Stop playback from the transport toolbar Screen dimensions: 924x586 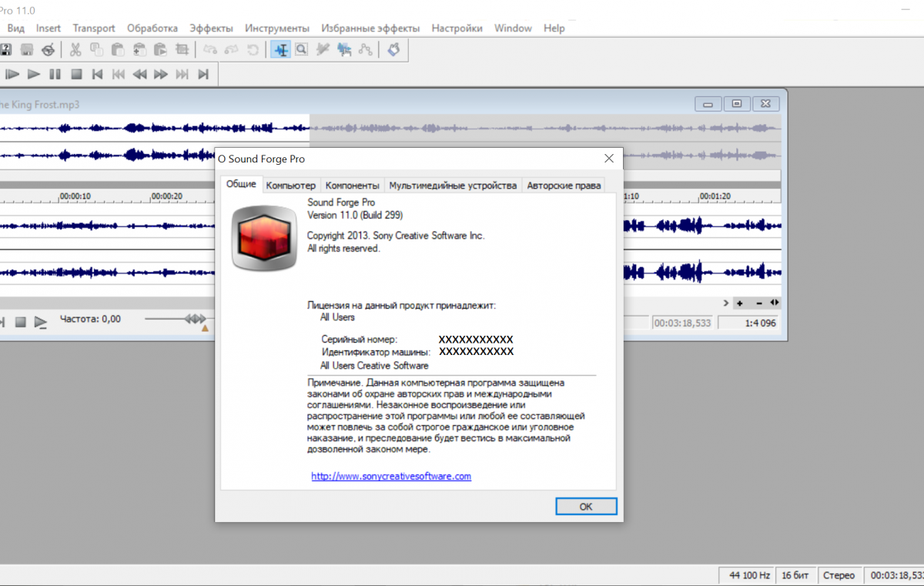point(76,75)
